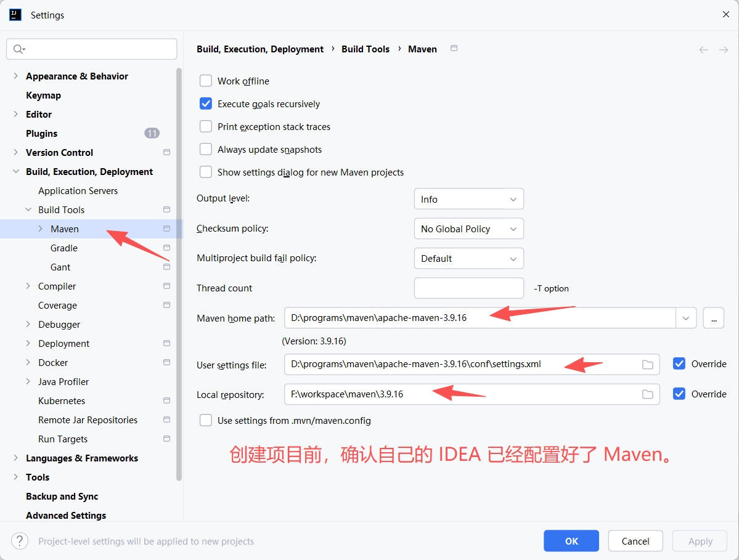Enable Always update snapshots
The image size is (739, 560).
pyautogui.click(x=205, y=149)
